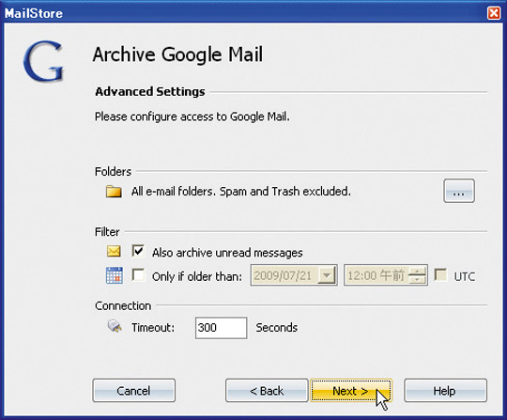Viewport: 507px width, 420px height.
Task: Click the calendar icon beside older than
Action: (x=115, y=275)
